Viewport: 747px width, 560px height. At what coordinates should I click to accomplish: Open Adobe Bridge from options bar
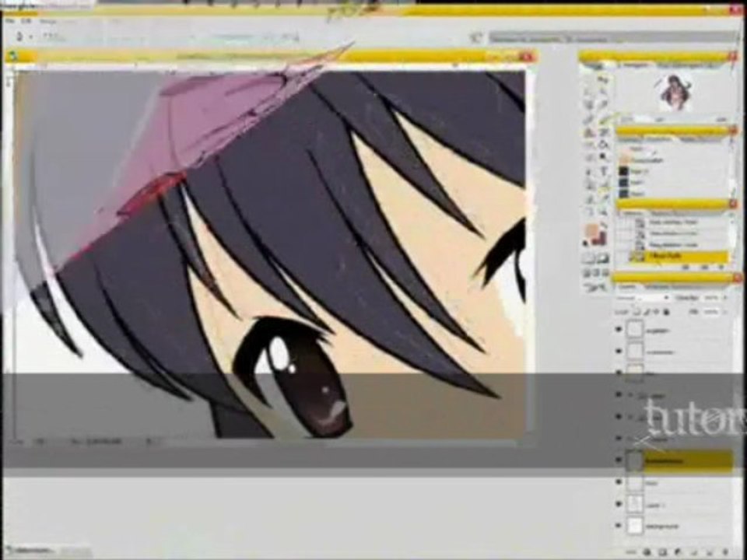pyautogui.click(x=475, y=37)
